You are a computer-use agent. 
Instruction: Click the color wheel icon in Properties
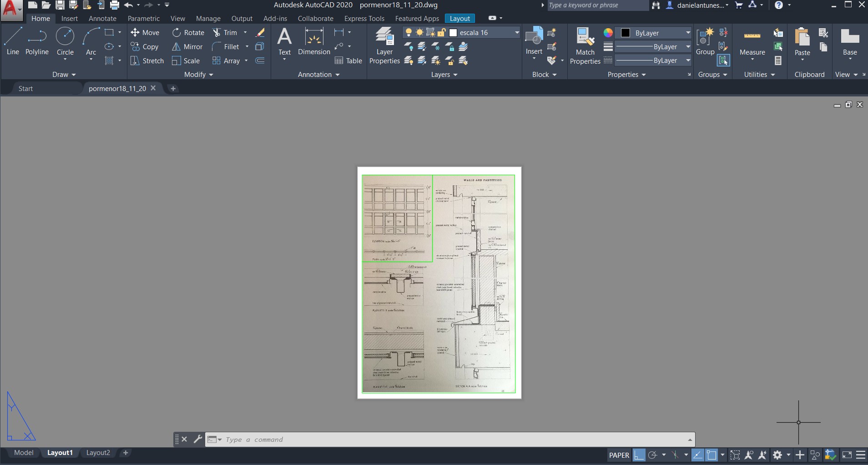coord(608,32)
